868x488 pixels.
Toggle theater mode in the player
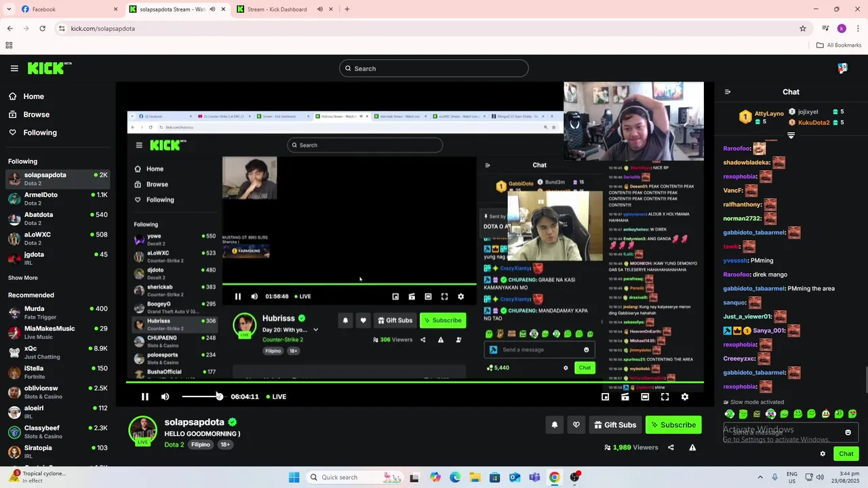tap(645, 396)
